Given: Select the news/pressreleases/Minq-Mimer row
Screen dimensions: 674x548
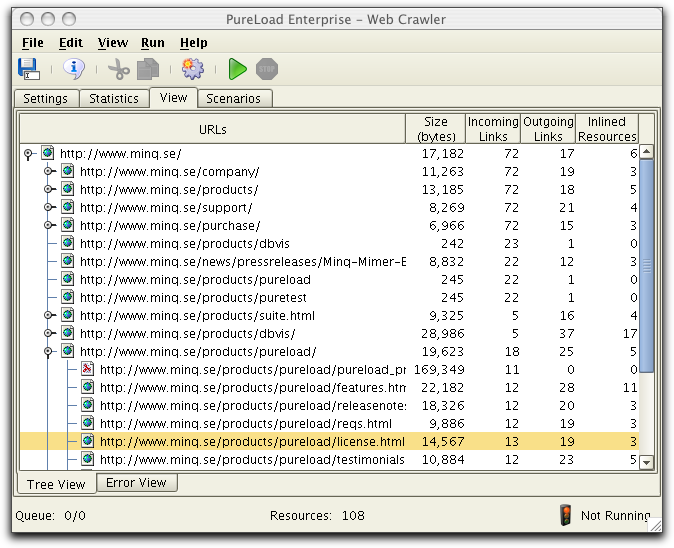Looking at the screenshot, I should point(329,261).
